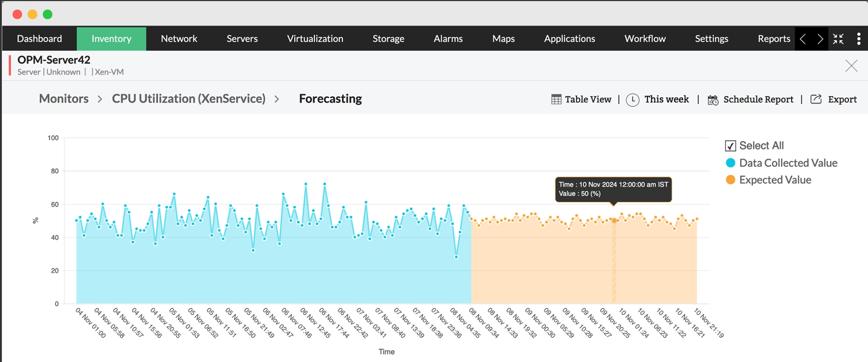Screen dimensions: 868x362
Task: Switch to the Alarms tab
Action: click(x=448, y=39)
